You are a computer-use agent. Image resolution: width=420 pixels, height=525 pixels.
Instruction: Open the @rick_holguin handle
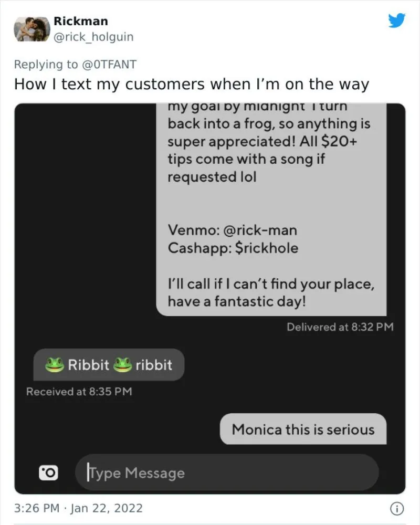coord(93,37)
